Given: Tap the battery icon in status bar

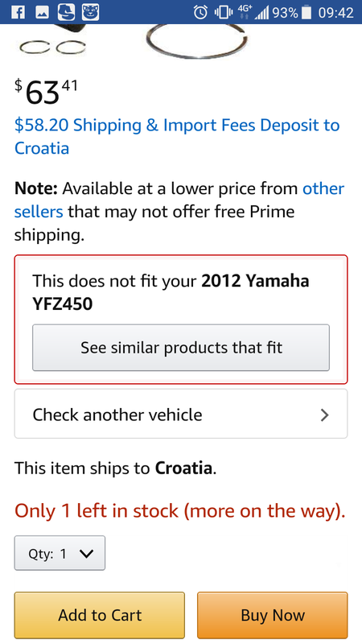Looking at the screenshot, I should click(x=306, y=12).
